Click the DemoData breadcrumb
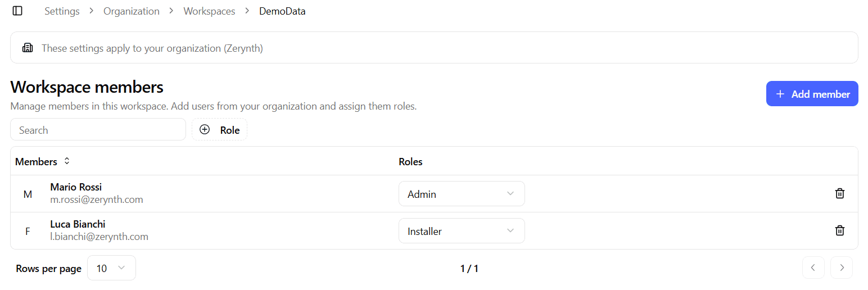This screenshot has height=290, width=868. (x=282, y=11)
